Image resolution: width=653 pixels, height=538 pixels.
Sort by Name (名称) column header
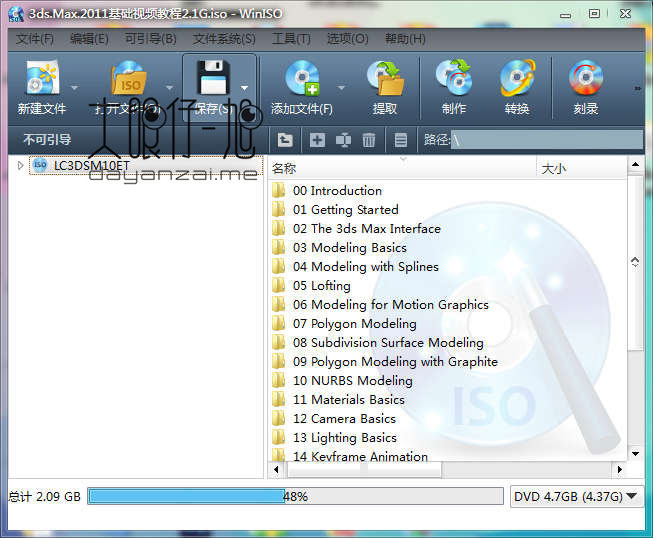tap(402, 169)
